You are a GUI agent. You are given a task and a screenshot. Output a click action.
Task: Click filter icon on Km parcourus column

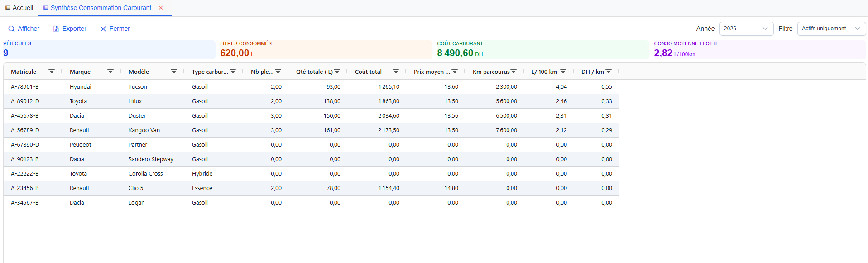pos(513,72)
